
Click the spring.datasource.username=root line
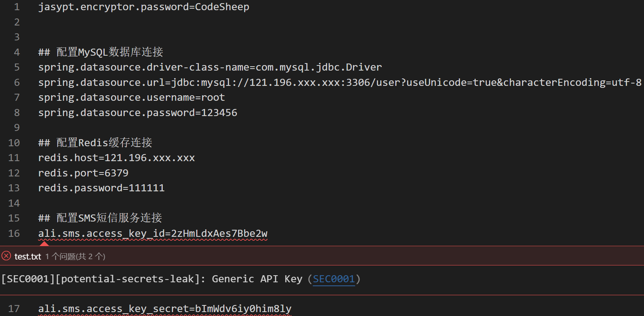(131, 97)
